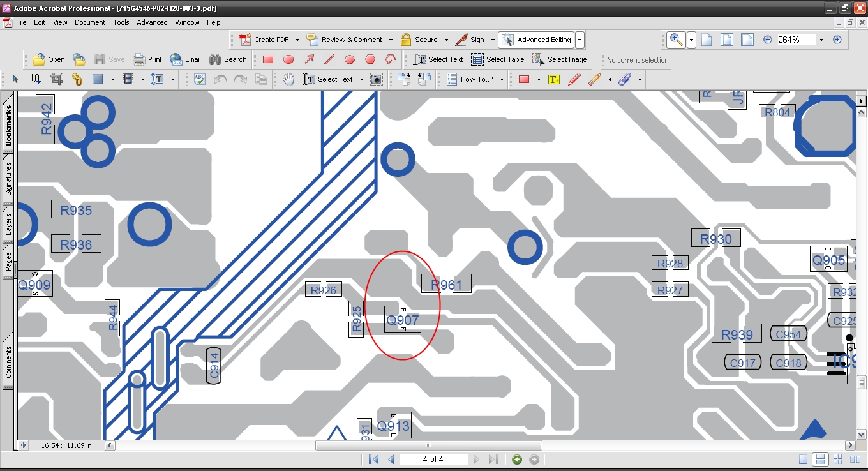Select the Hand tool
The width and height of the screenshot is (868, 471).
click(288, 79)
